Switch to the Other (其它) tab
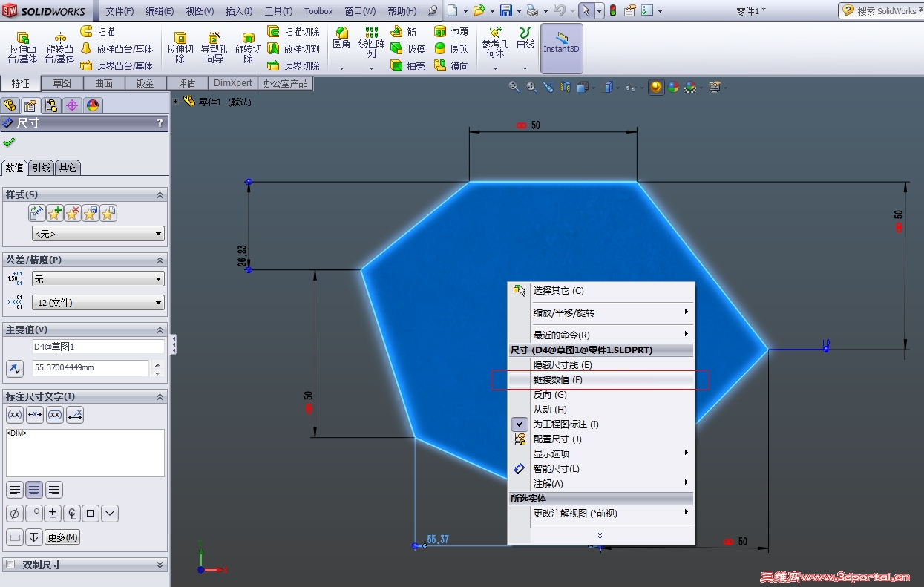Image resolution: width=924 pixels, height=587 pixels. coord(68,168)
